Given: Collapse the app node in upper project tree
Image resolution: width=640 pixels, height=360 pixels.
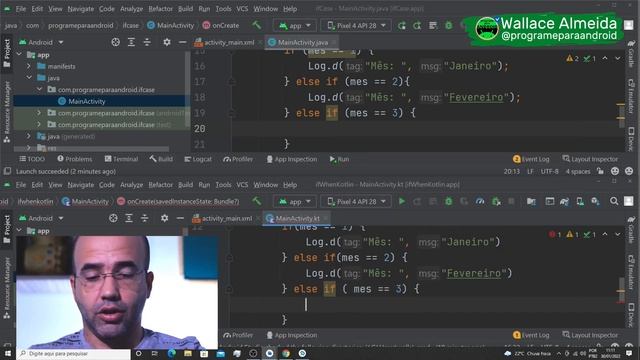Looking at the screenshot, I should 19,54.
